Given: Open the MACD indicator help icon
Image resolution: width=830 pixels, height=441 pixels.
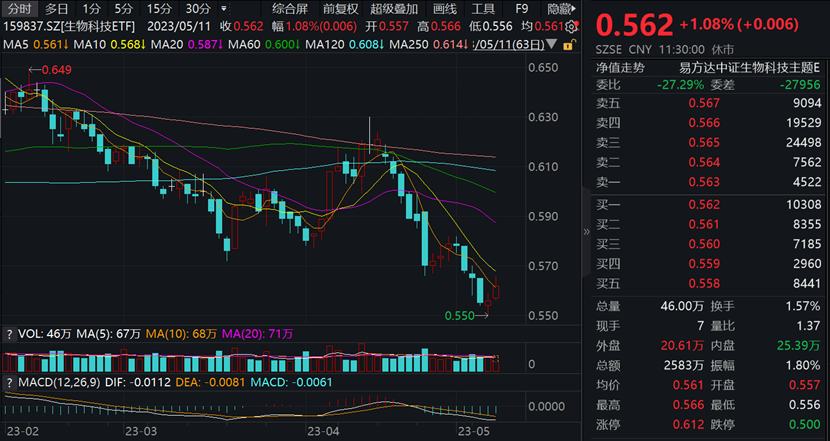Looking at the screenshot, I should (x=8, y=382).
